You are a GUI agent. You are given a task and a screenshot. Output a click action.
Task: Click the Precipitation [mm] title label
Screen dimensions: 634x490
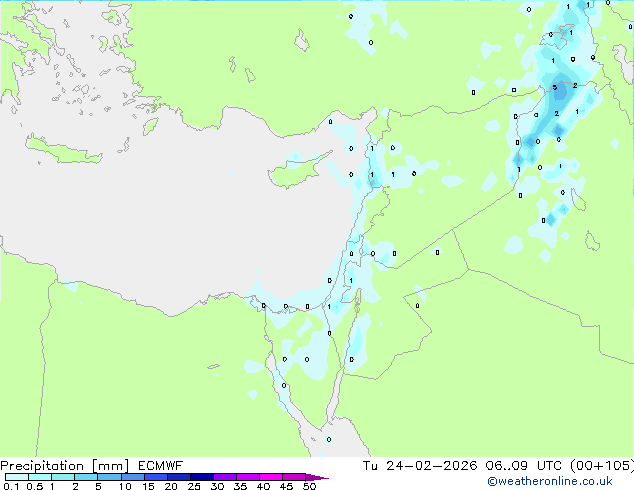[x=64, y=466]
